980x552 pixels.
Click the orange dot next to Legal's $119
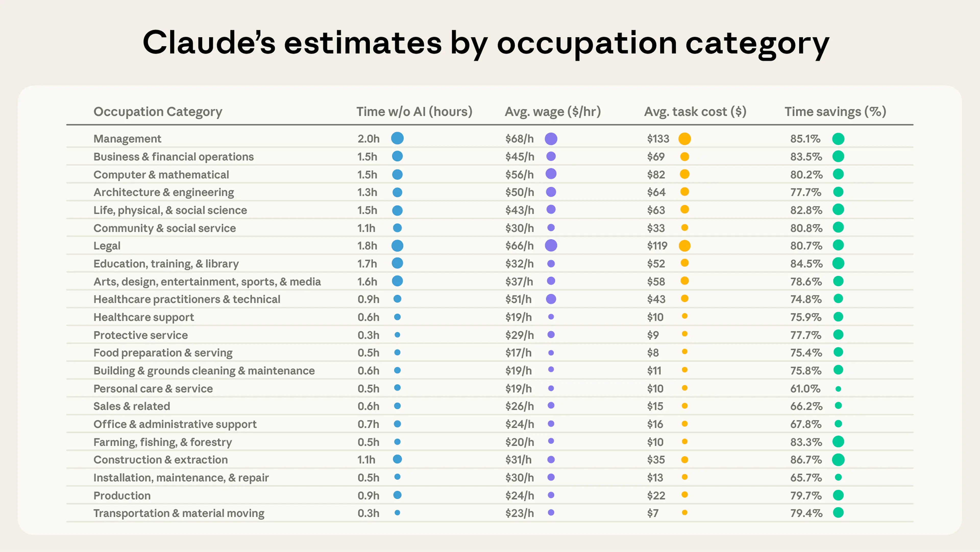click(684, 245)
